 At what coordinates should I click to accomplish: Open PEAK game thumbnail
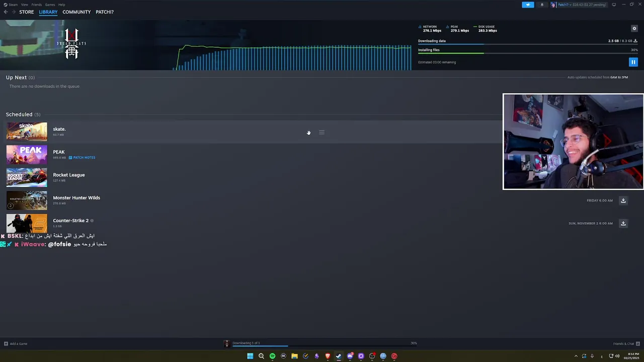[x=27, y=155]
